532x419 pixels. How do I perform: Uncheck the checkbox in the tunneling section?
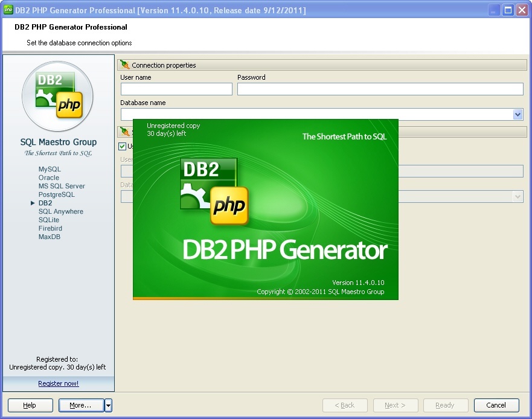click(121, 146)
